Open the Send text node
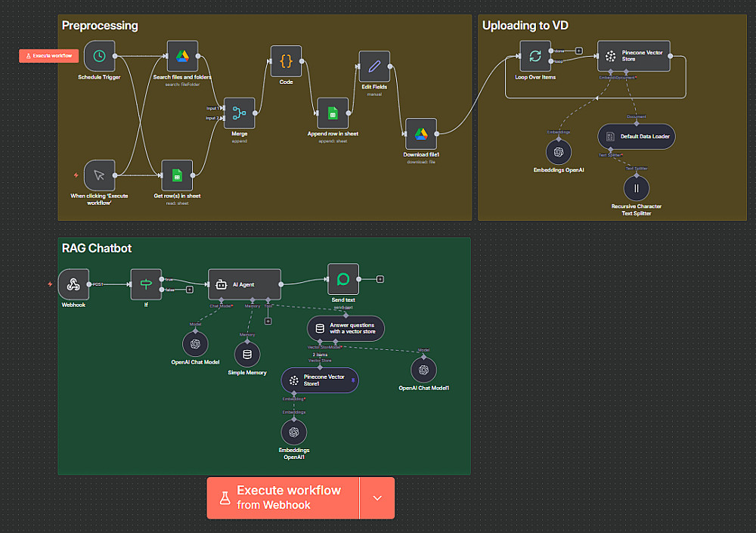Image resolution: width=756 pixels, height=533 pixels. point(343,279)
